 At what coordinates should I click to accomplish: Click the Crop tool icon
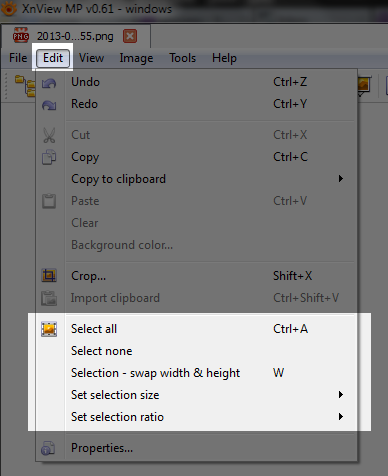[x=49, y=276]
